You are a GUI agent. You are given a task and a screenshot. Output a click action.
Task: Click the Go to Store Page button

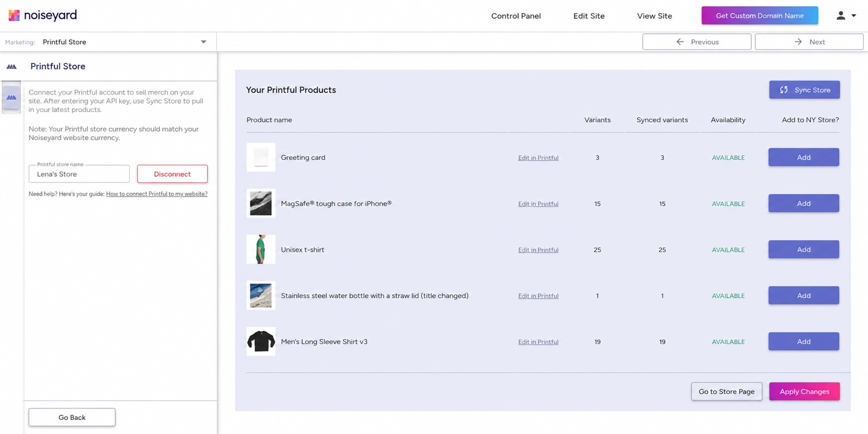(x=726, y=391)
